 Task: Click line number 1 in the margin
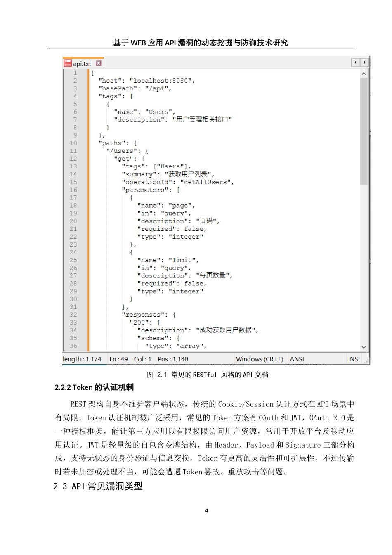(x=74, y=73)
